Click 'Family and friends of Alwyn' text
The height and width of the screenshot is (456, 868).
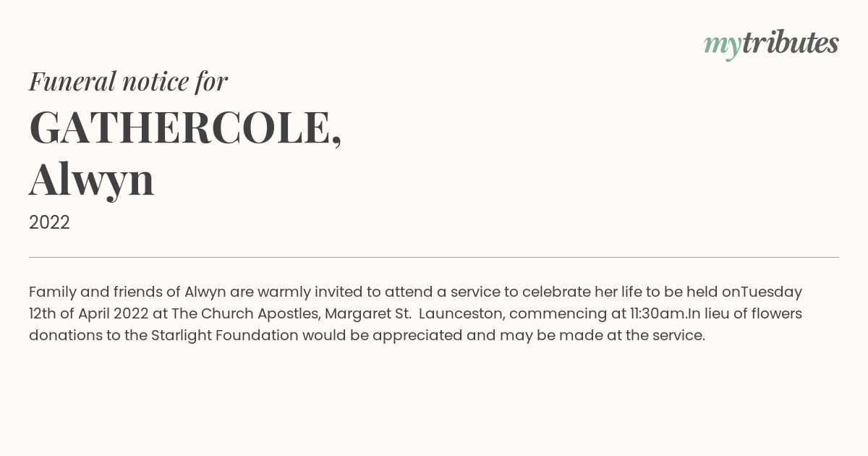[127, 292]
